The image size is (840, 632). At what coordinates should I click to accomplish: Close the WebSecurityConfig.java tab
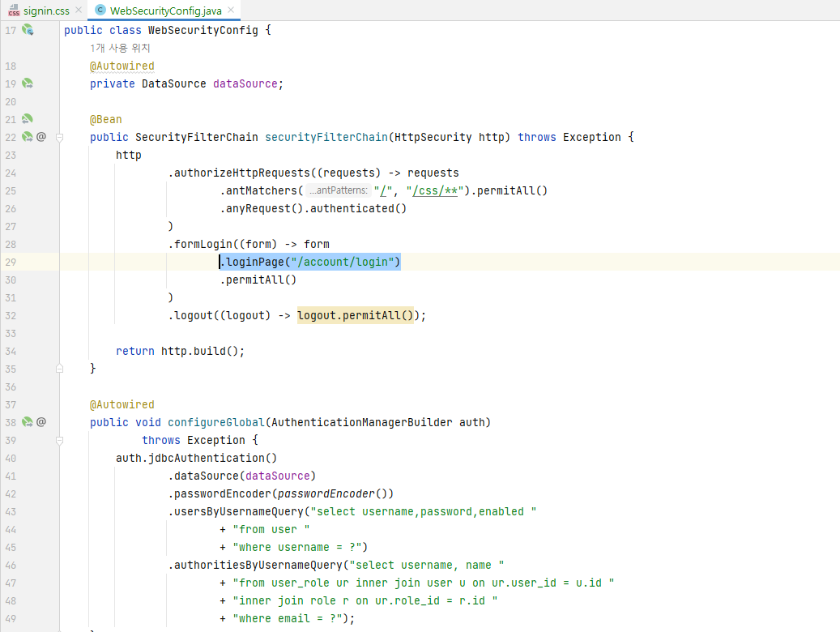click(231, 11)
